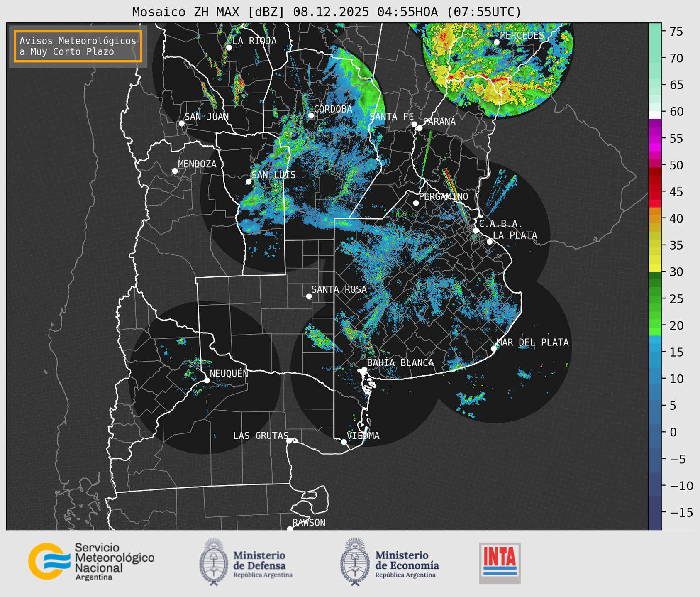Viewport: 700px width, 597px height.
Task: Click the La Rioja city marker dot
Action: pos(229,48)
